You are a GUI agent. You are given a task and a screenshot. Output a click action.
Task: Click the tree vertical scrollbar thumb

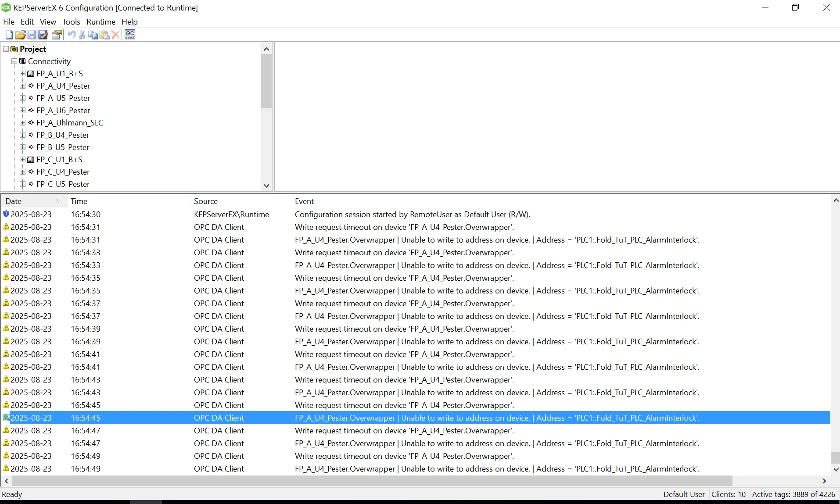pyautogui.click(x=266, y=81)
